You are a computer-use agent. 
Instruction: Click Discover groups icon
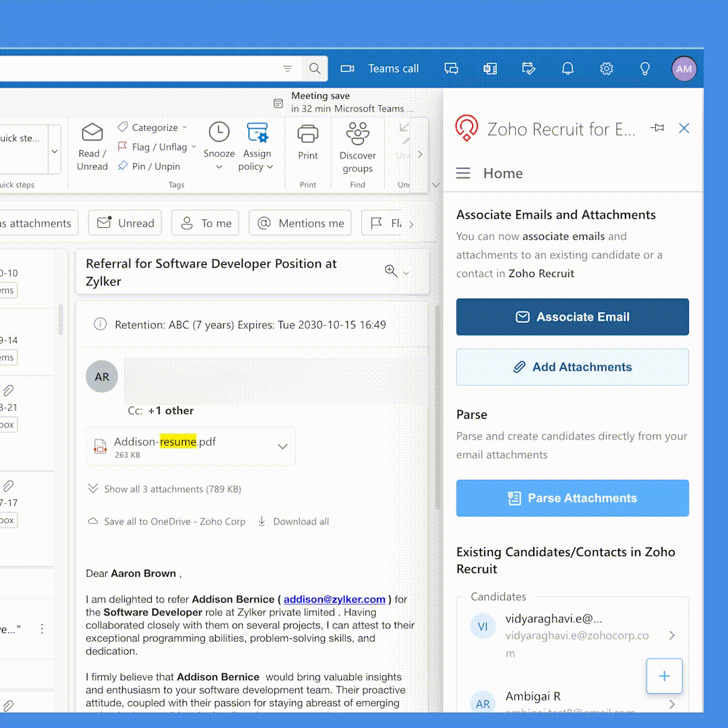(x=357, y=148)
